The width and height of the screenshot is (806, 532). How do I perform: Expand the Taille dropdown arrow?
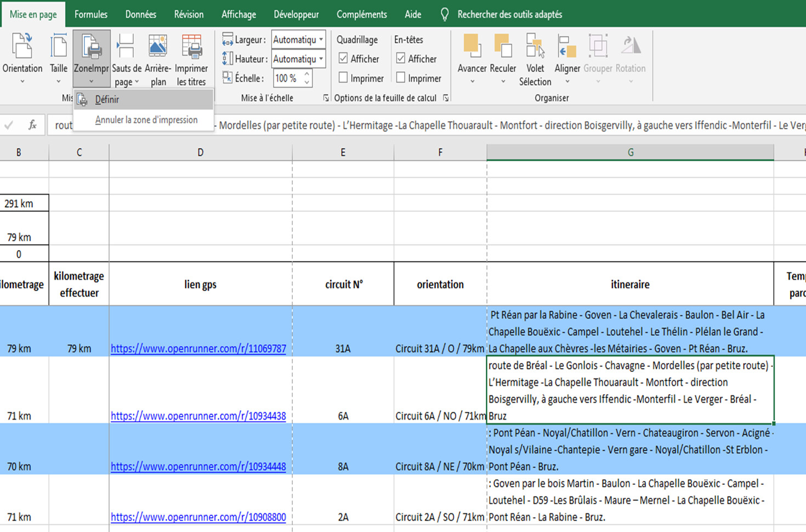pyautogui.click(x=58, y=82)
